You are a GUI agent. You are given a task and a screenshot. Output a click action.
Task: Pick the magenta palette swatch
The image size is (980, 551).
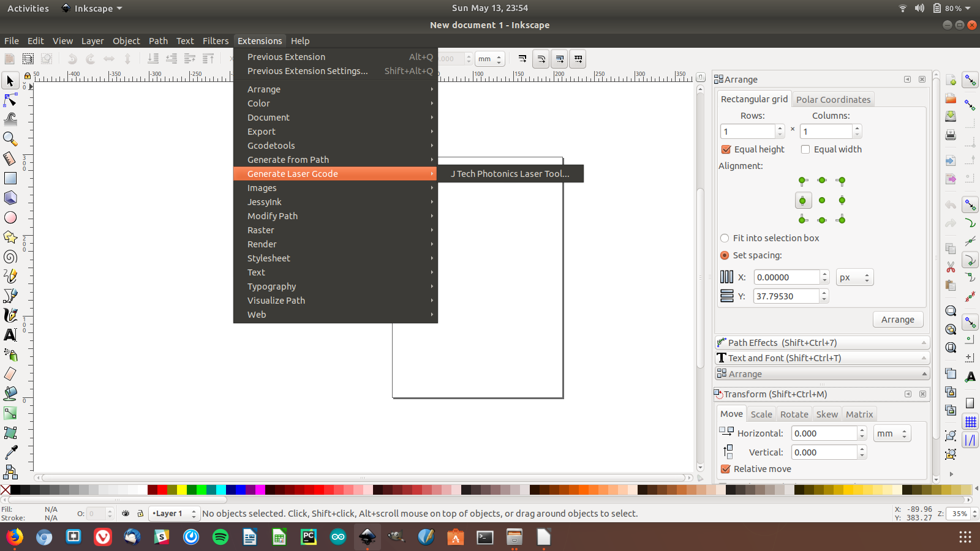click(260, 490)
